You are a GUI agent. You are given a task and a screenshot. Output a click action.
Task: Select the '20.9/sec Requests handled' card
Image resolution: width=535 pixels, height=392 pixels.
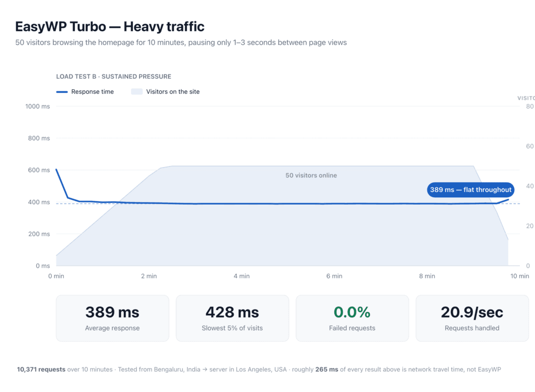pyautogui.click(x=472, y=318)
